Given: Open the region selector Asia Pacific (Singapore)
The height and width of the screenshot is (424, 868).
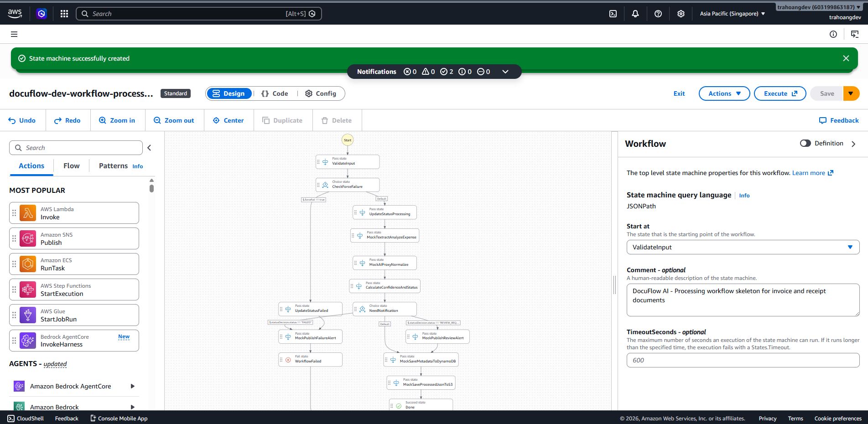Looking at the screenshot, I should pyautogui.click(x=733, y=14).
